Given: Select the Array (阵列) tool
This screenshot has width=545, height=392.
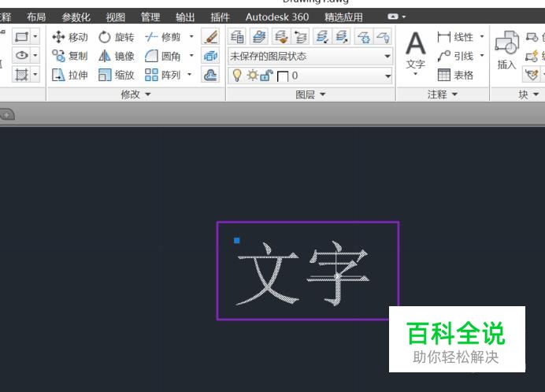Looking at the screenshot, I should pos(163,74).
